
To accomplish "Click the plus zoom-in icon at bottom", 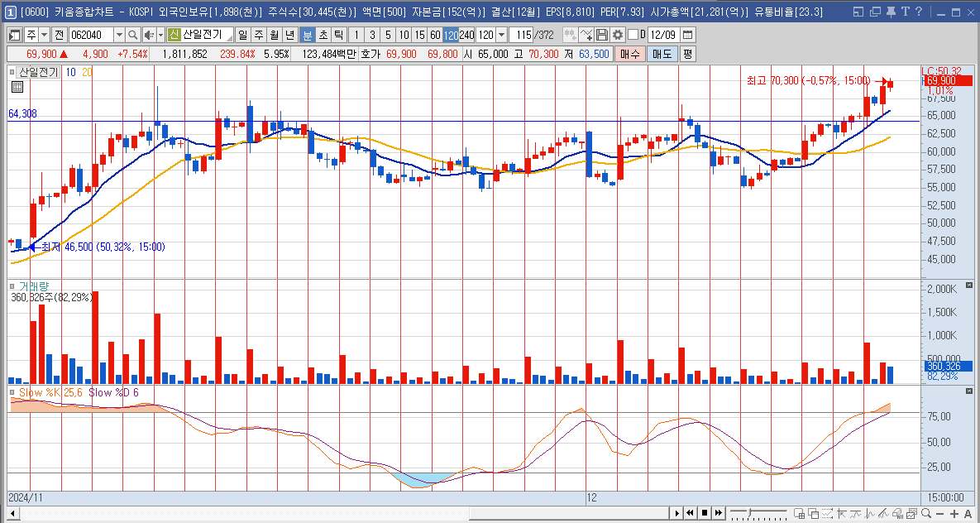I will pos(954,514).
